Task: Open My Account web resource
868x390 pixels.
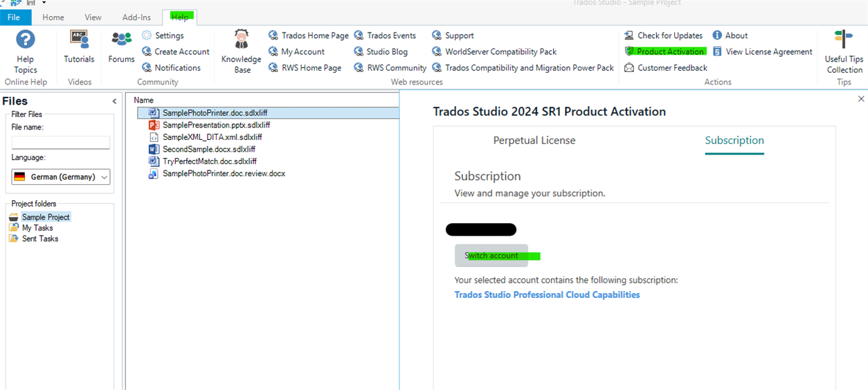Action: tap(296, 51)
